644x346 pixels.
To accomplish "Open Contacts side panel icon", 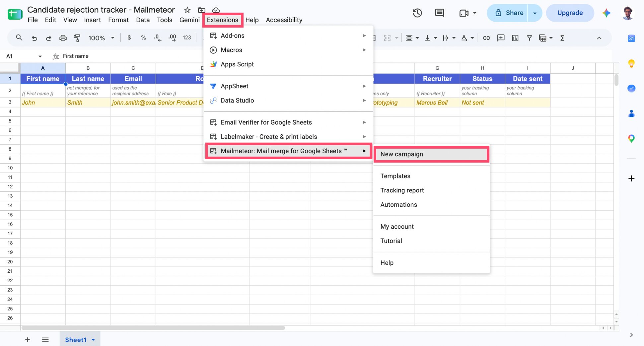I will pos(631,114).
